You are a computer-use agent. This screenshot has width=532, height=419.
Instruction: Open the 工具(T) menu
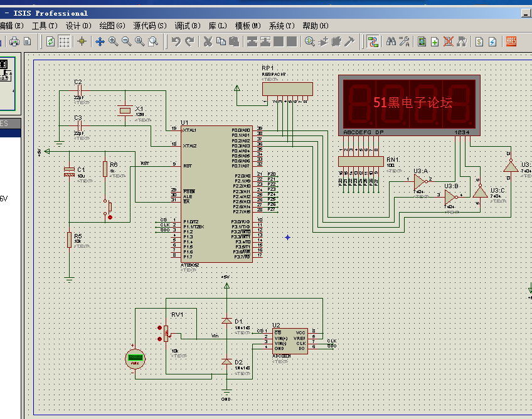[x=44, y=26]
